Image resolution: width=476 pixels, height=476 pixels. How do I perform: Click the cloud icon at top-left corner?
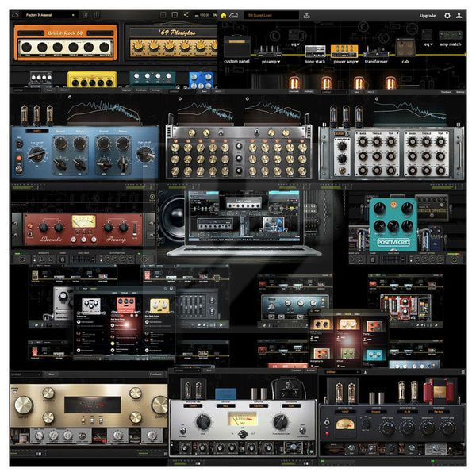[15, 14]
